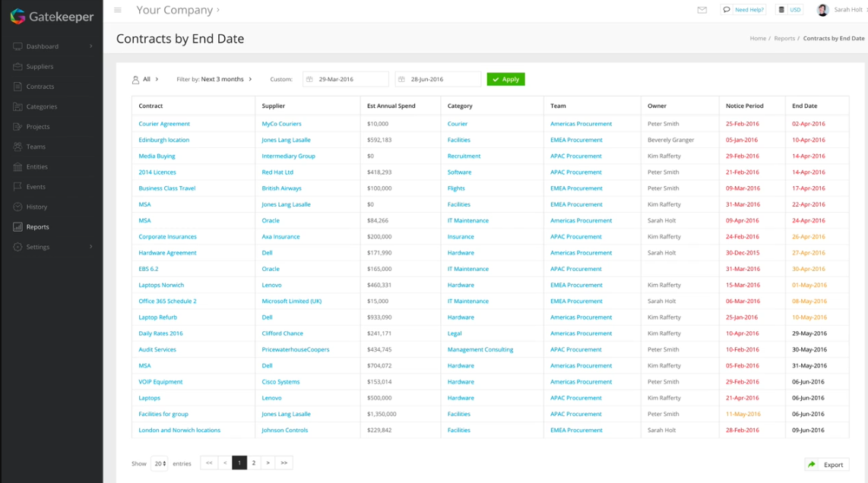Click the Gatekeeper logo icon
Screen dimensions: 868x483
[17, 17]
